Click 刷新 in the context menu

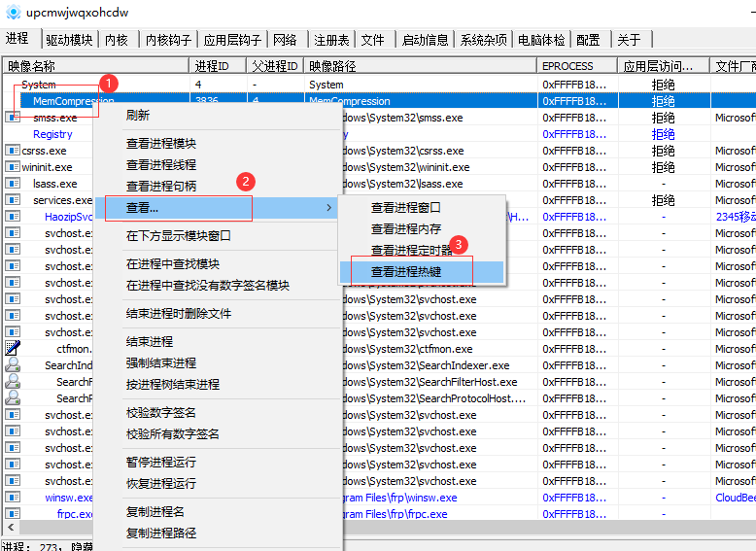(138, 115)
